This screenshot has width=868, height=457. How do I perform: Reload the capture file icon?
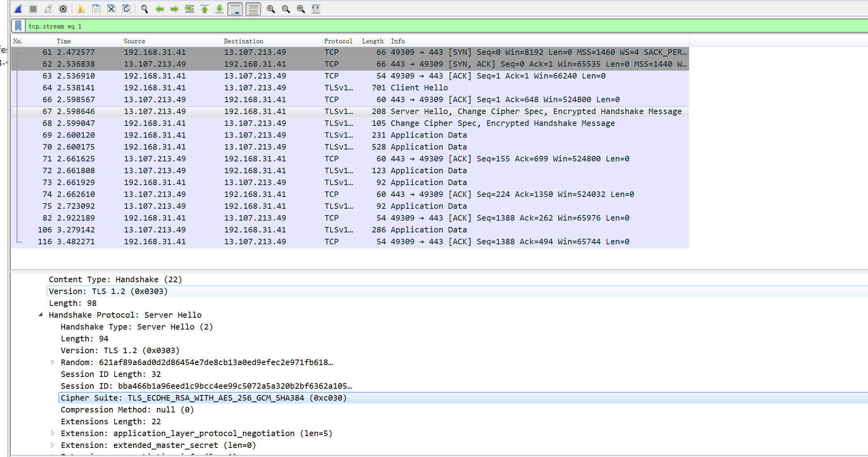coord(126,9)
